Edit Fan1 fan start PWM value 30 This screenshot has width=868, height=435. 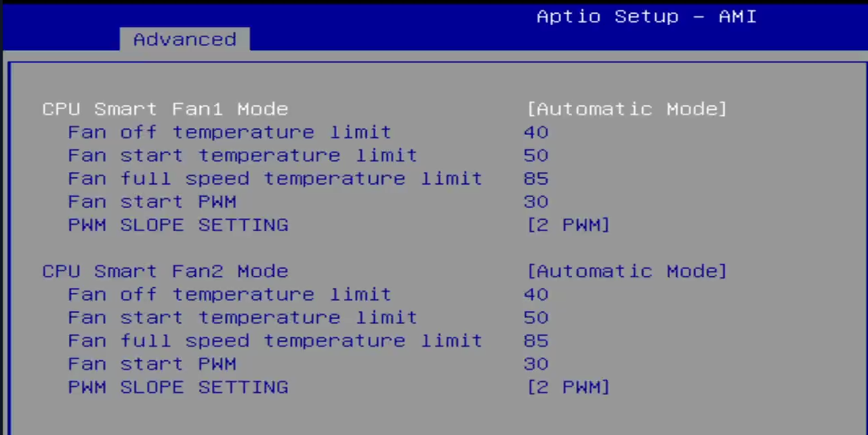coord(536,202)
